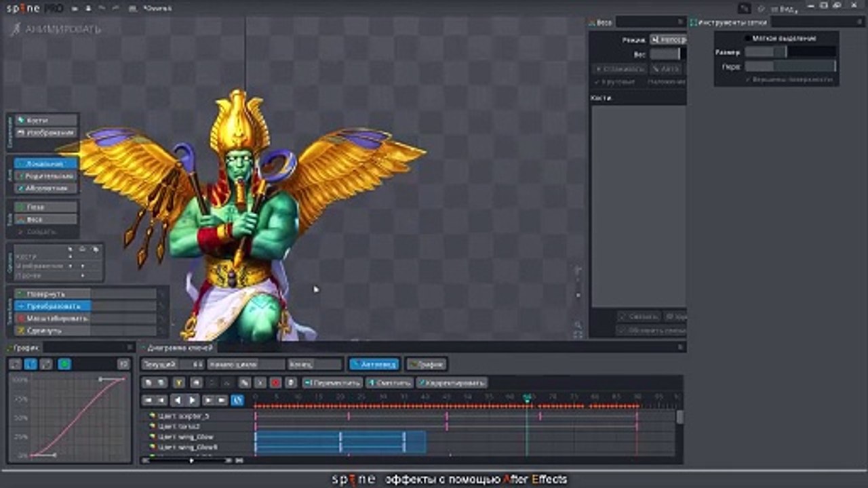Play animation backward

(x=178, y=400)
